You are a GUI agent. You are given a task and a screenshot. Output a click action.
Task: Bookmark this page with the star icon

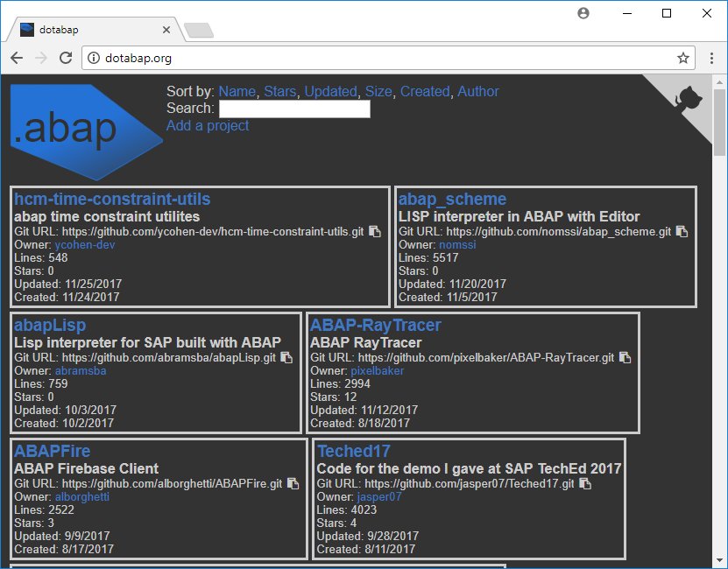tap(682, 58)
